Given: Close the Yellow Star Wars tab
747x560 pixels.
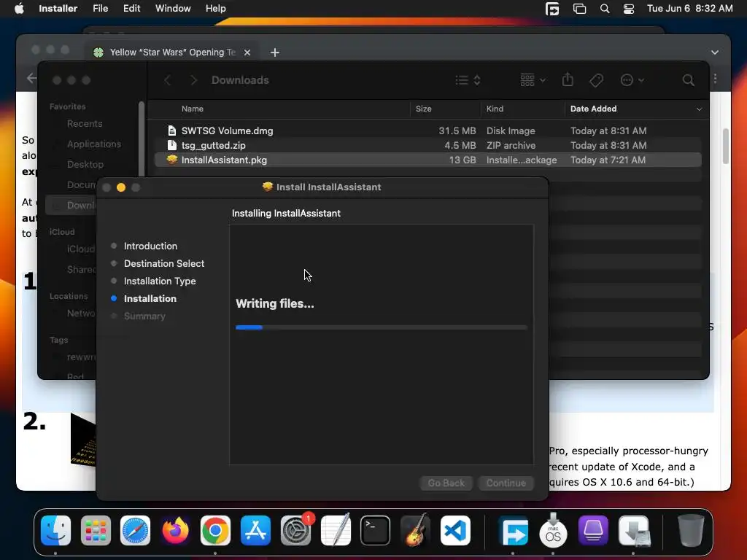Looking at the screenshot, I should pyautogui.click(x=247, y=52).
